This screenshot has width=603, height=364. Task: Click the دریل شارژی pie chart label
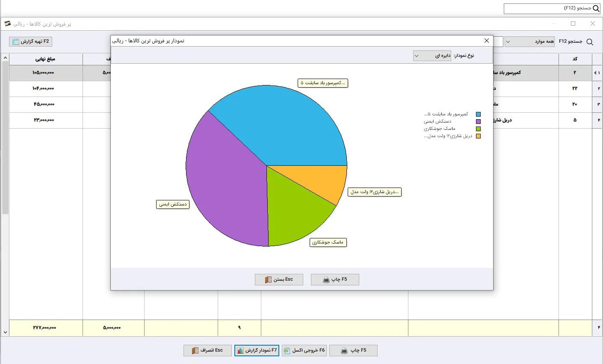point(375,192)
